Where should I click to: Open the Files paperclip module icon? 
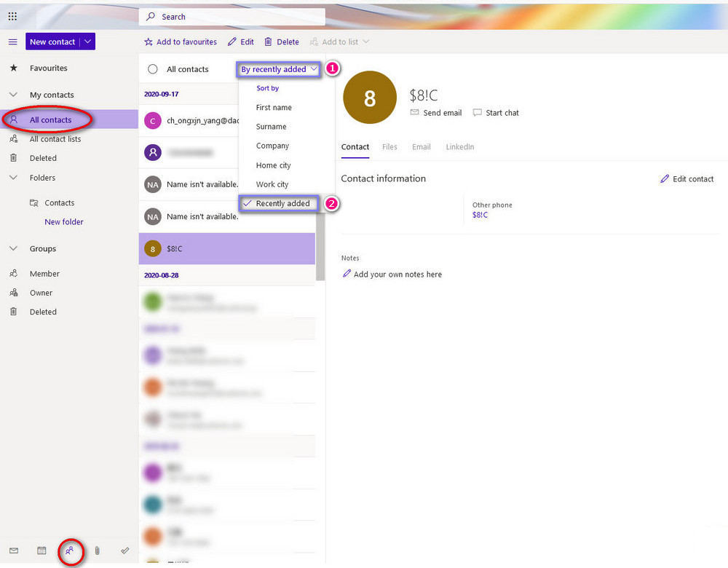coord(97,551)
